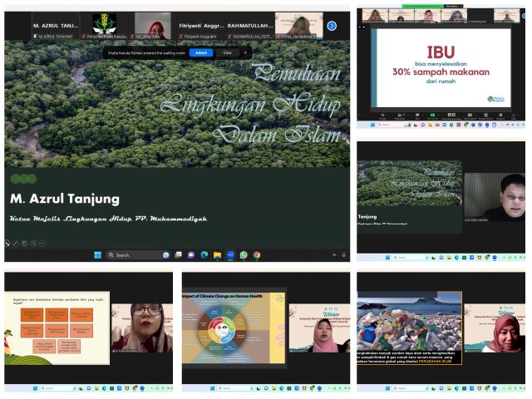Select presenter video beside plastic waste slide
Screen dimensions: 532x399
[x=495, y=328]
